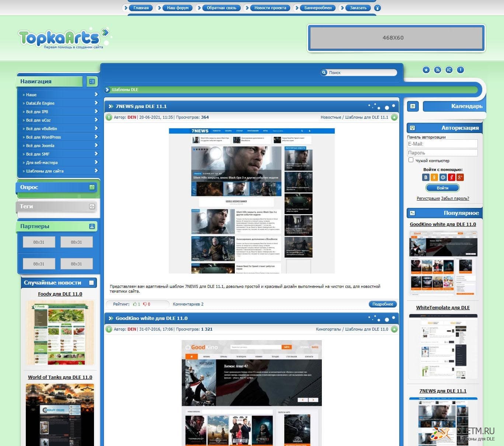
Task: Open the 'GoodKino white для DLE 11.0' post title
Action: [152, 318]
